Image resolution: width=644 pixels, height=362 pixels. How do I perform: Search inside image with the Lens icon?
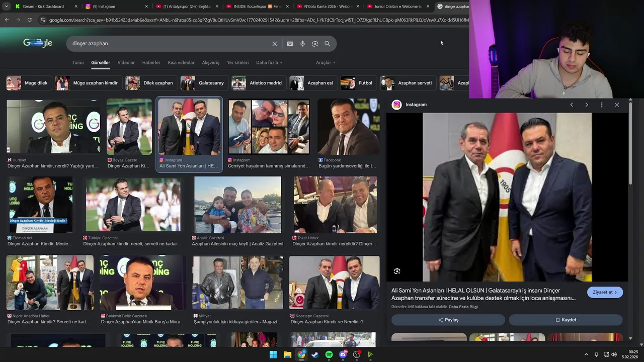click(x=397, y=271)
